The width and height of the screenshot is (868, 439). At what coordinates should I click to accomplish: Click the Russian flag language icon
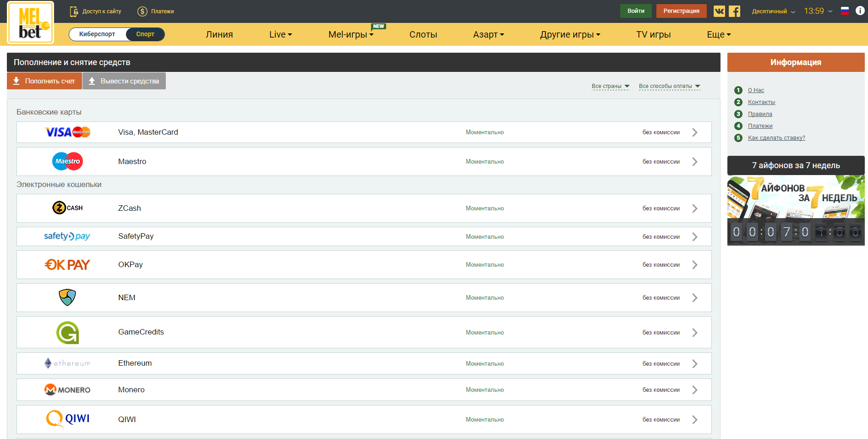click(845, 11)
